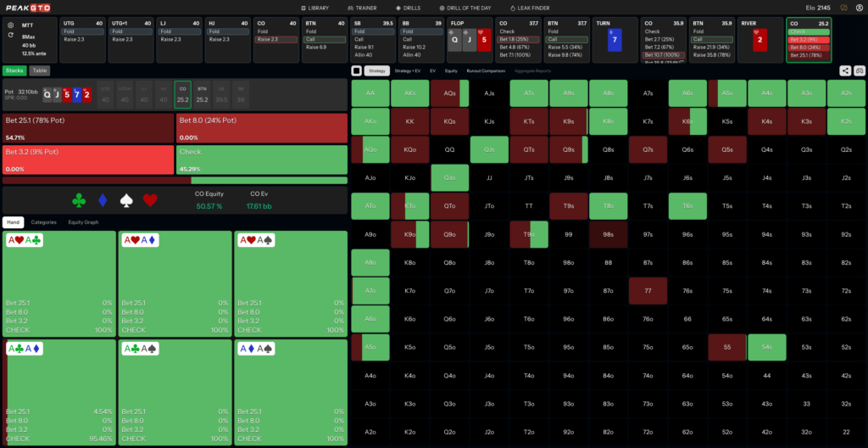Toggle the square icon left of Strategy
The width and height of the screenshot is (868, 448).
tap(357, 70)
